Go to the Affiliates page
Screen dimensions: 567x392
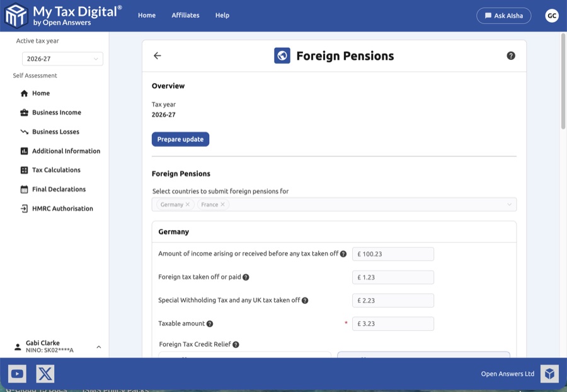click(x=185, y=15)
